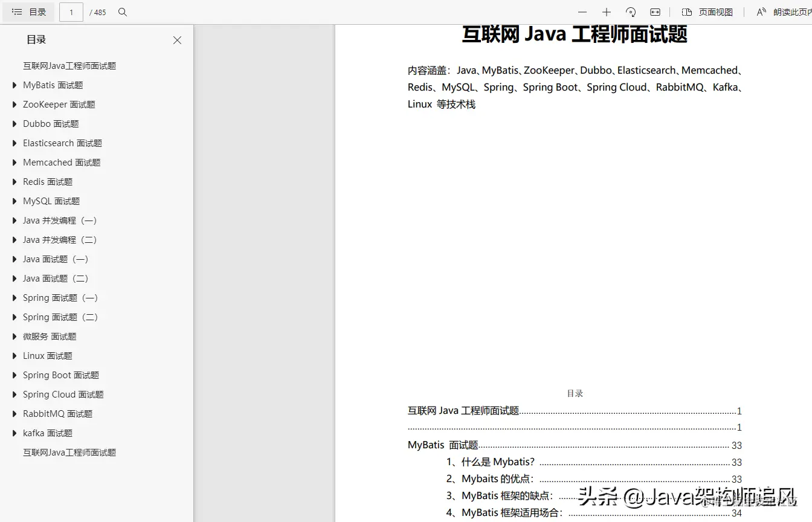Go to Spring Cloud 面试题 outline entry

tap(63, 395)
